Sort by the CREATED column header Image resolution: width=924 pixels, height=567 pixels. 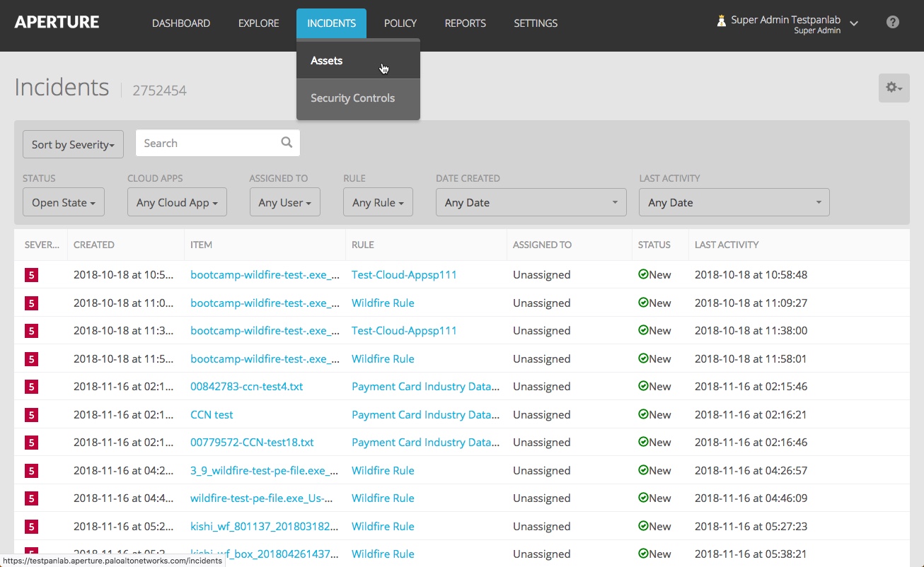point(94,245)
